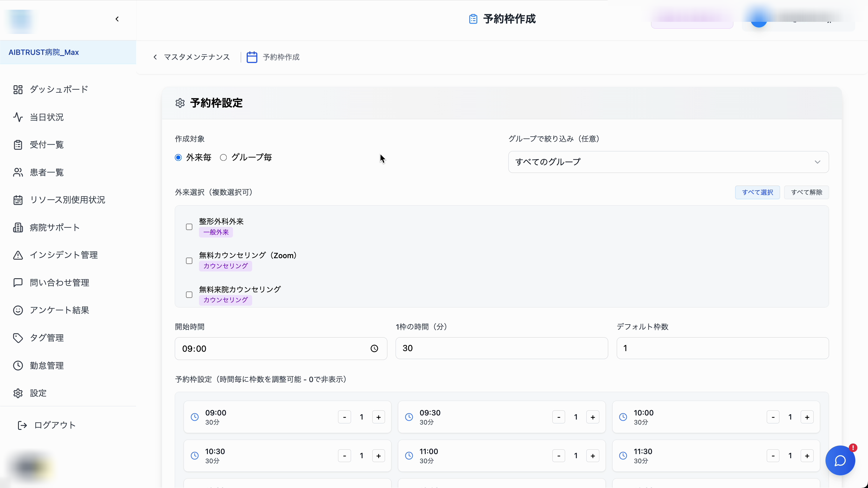868x488 pixels.
Task: Open タグ管理 in the sidebar
Action: pos(47,338)
